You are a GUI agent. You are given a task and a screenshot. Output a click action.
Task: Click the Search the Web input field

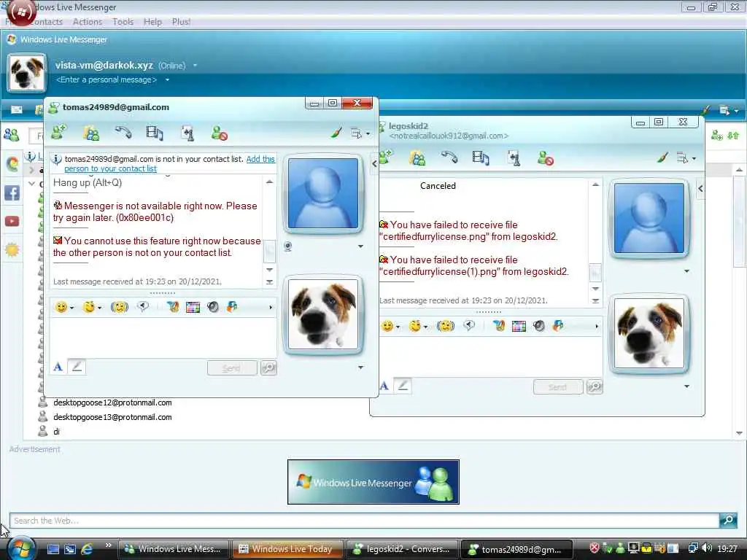[364, 521]
